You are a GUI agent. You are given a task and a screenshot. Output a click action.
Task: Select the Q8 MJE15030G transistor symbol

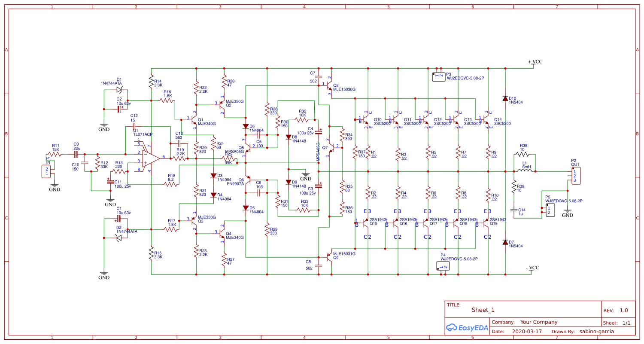(329, 83)
